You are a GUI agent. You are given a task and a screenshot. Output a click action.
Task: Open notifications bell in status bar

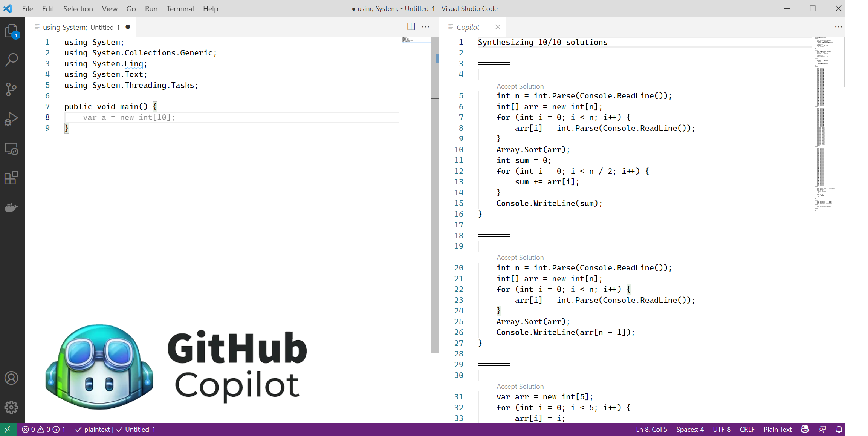tap(839, 429)
